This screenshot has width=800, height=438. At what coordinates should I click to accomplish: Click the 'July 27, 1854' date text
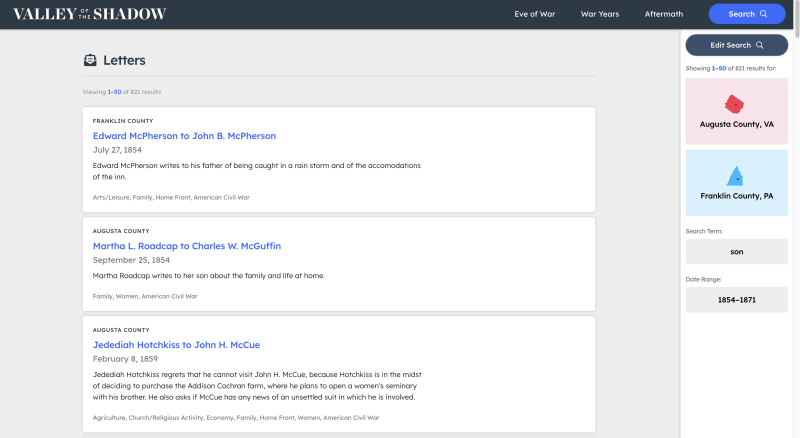[117, 150]
